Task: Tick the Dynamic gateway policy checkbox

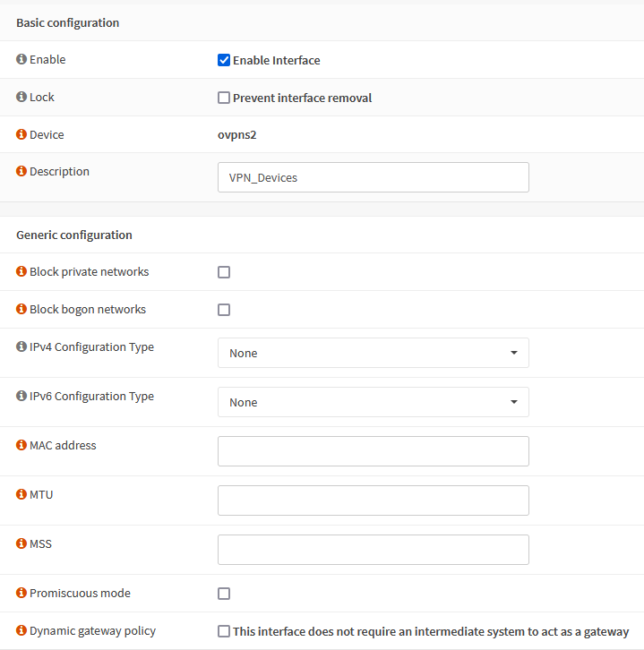Action: 224,631
